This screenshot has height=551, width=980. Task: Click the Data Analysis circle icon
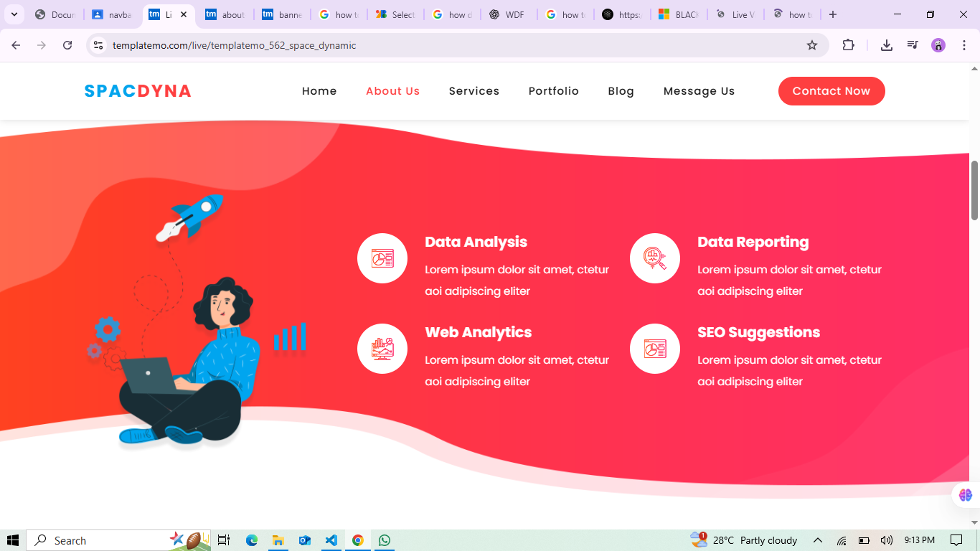coord(382,258)
